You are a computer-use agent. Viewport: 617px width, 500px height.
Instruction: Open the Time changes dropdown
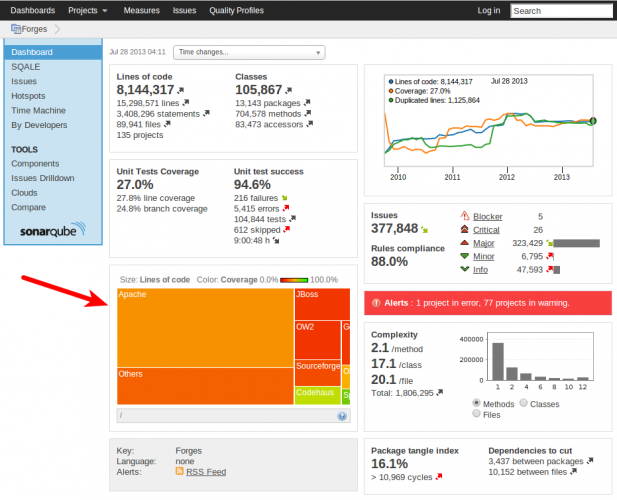pos(248,52)
